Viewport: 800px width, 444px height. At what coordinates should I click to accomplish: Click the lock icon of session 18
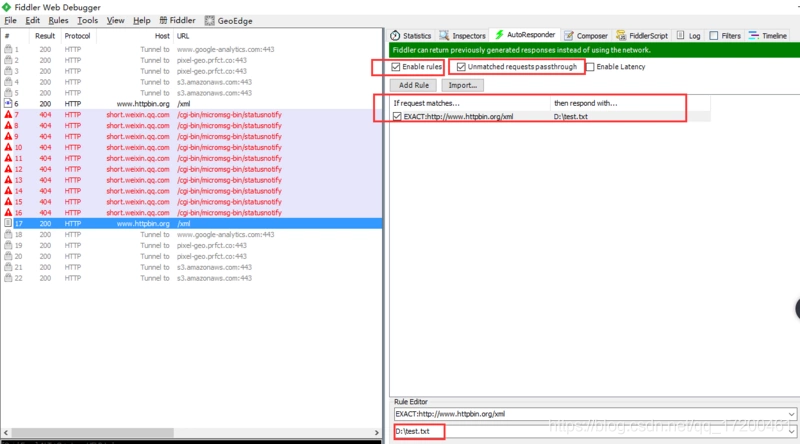pos(8,234)
